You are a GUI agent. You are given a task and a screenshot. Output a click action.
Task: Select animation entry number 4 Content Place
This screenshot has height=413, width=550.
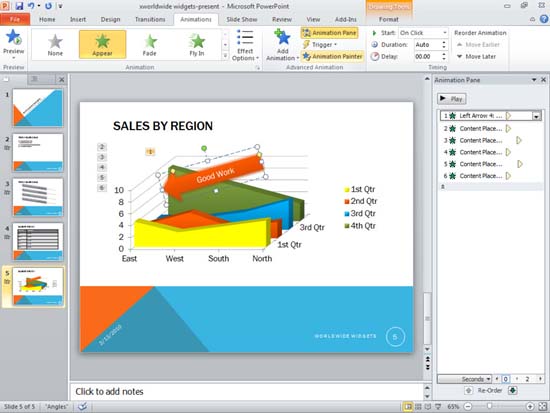click(x=490, y=152)
